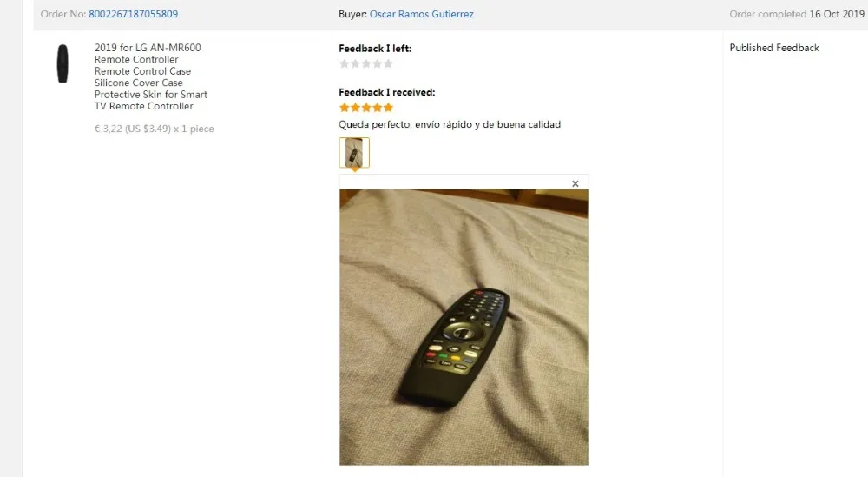Click the enlarged remote control photo
Image resolution: width=868 pixels, height=477 pixels.
[x=464, y=327]
